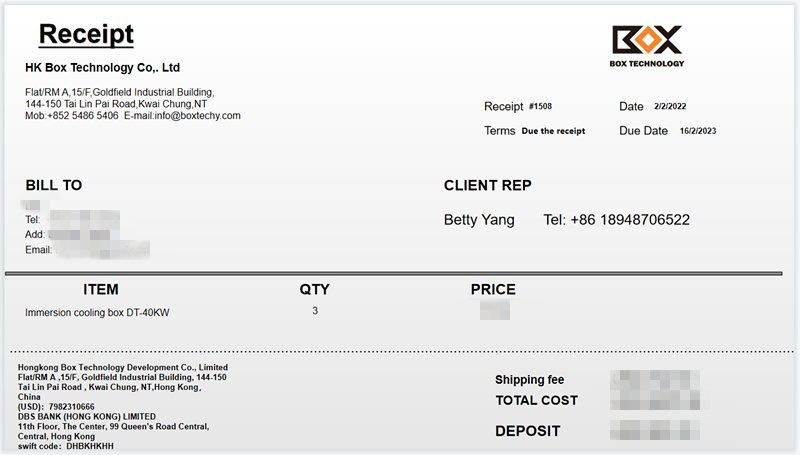Select the date 2/2/2022
This screenshot has width=800, height=455.
[670, 107]
